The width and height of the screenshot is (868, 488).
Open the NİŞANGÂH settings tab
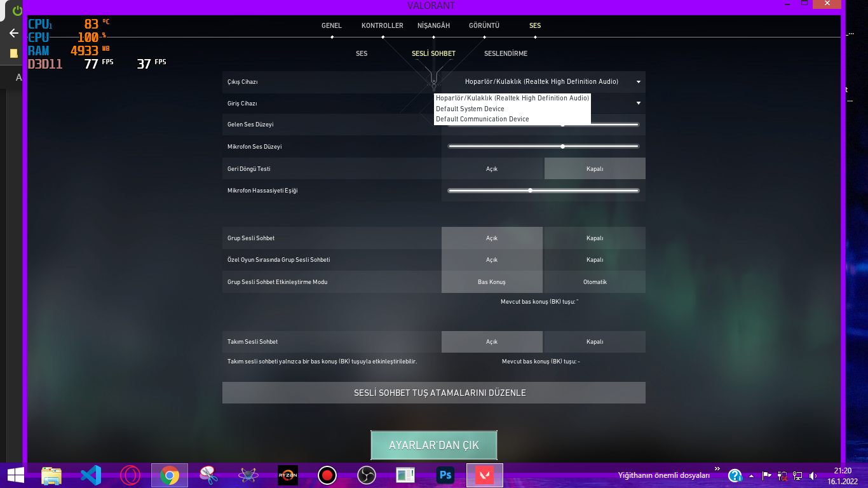pyautogui.click(x=433, y=26)
